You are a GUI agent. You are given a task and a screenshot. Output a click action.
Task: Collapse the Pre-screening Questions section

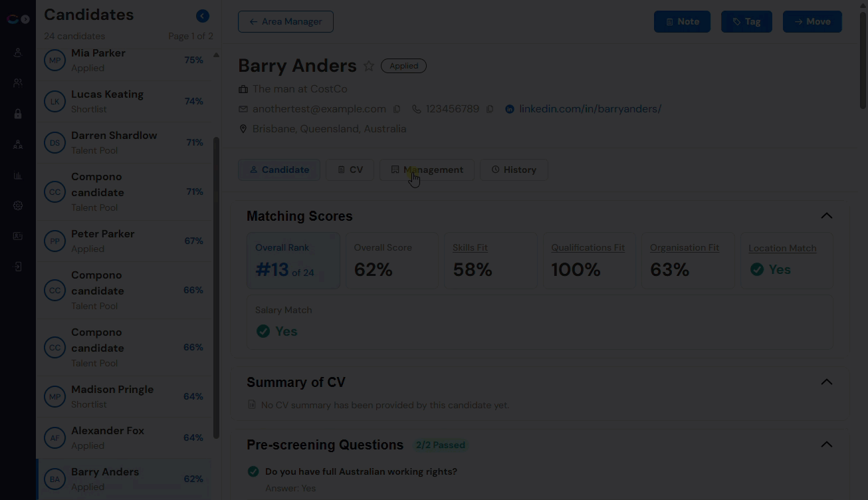pos(827,444)
